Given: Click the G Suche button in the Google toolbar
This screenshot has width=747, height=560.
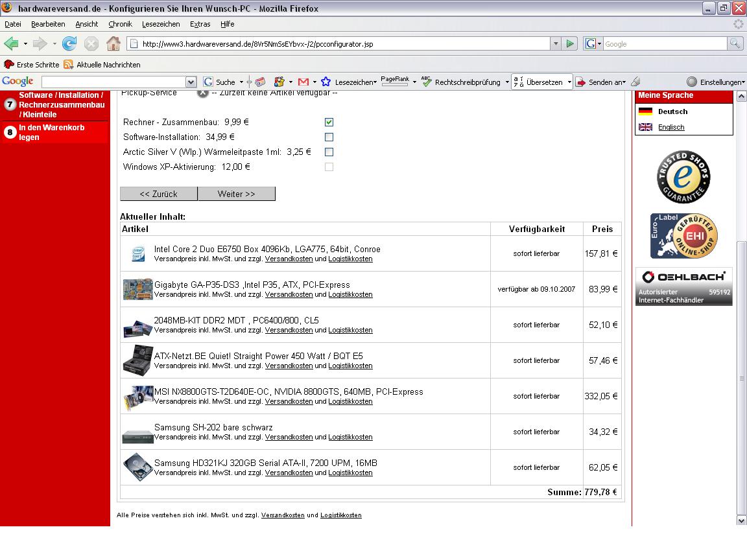Looking at the screenshot, I should point(219,82).
